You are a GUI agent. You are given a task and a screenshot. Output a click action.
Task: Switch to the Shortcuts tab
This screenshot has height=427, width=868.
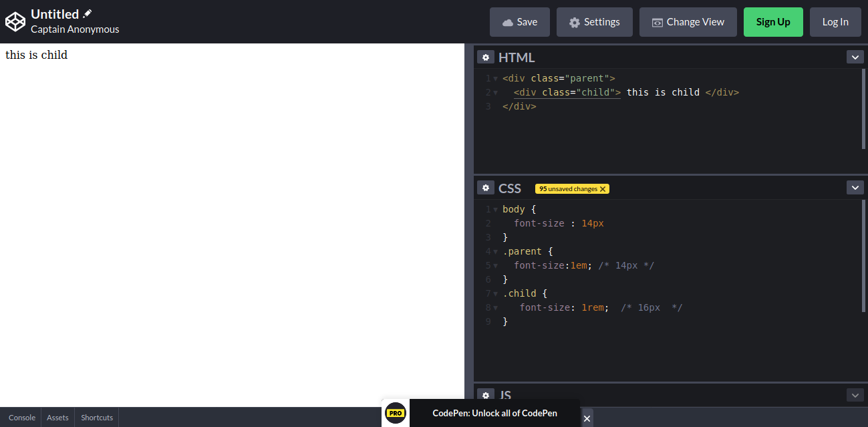point(96,417)
